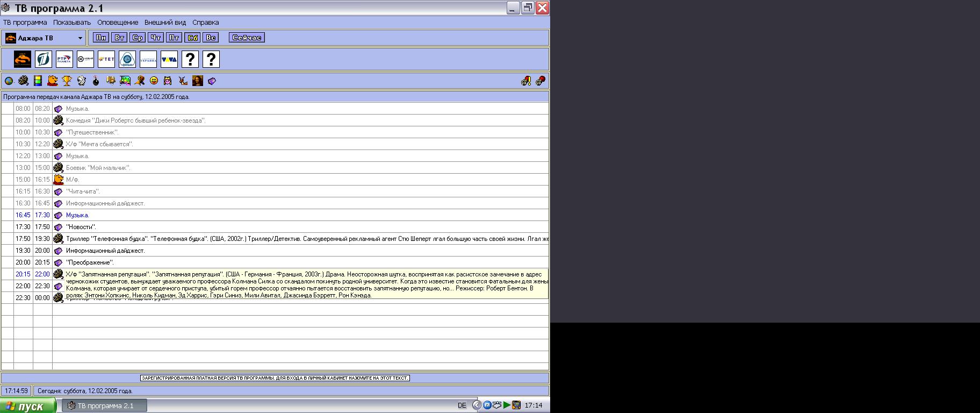
Task: Open the Внешний вид menu
Action: pyautogui.click(x=165, y=23)
